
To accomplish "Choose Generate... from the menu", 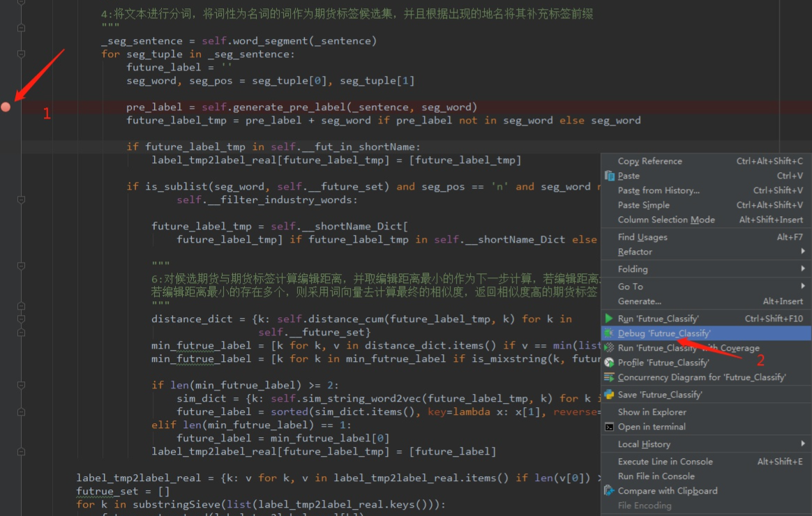I will click(x=640, y=301).
